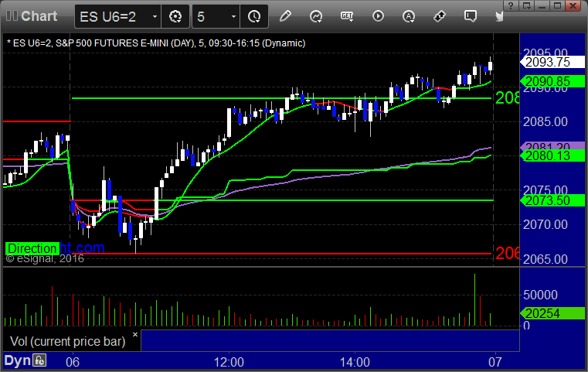Expand the interval 5 dropdown arrow

[233, 17]
